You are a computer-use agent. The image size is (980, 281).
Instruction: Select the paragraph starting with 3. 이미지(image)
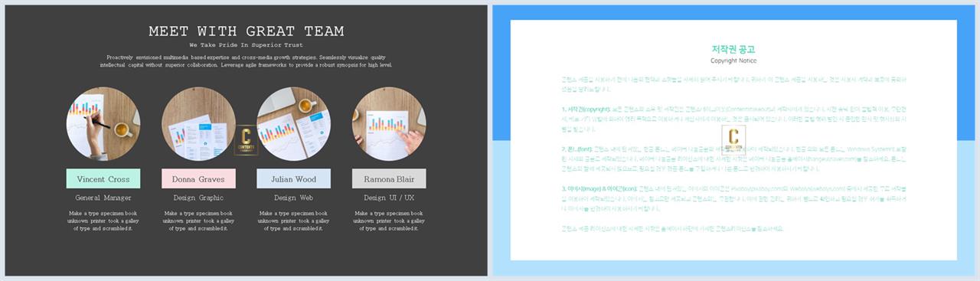(x=733, y=198)
